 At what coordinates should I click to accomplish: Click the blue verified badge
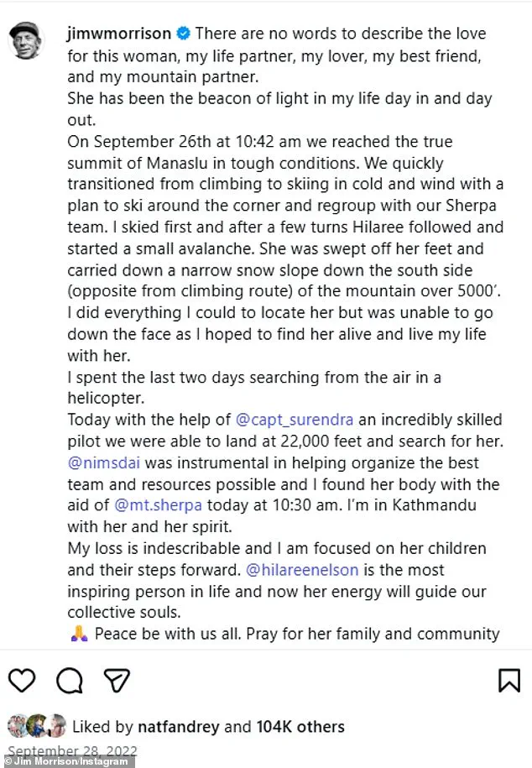coord(183,34)
